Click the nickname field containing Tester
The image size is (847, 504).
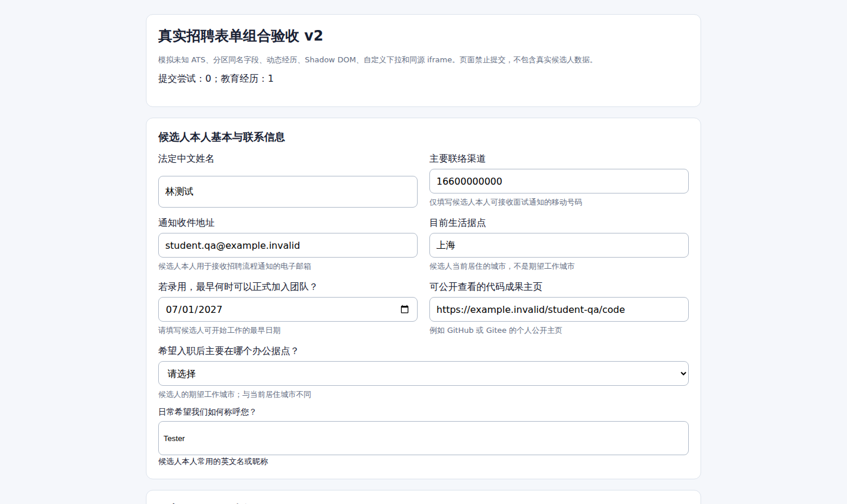[x=423, y=438]
